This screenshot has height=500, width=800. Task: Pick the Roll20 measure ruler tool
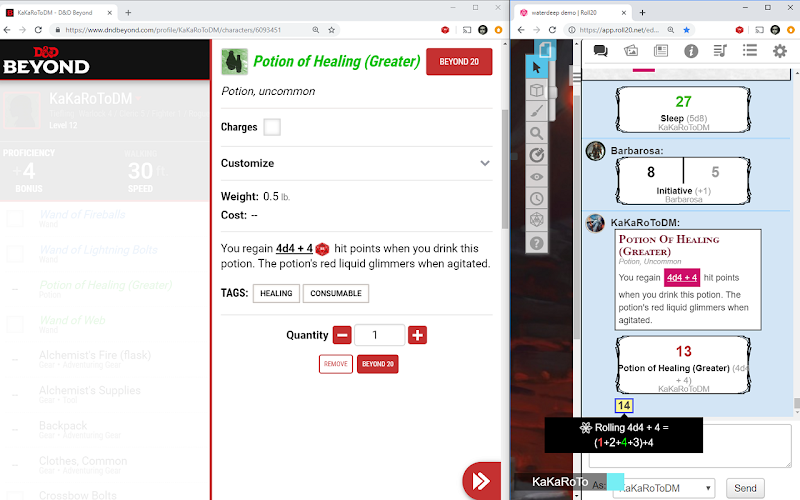[x=536, y=155]
